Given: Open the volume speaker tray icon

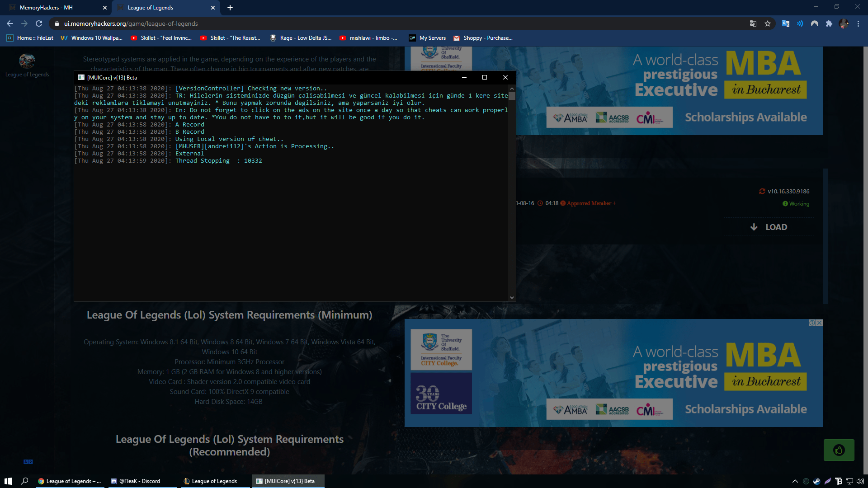Looking at the screenshot, I should click(x=860, y=481).
